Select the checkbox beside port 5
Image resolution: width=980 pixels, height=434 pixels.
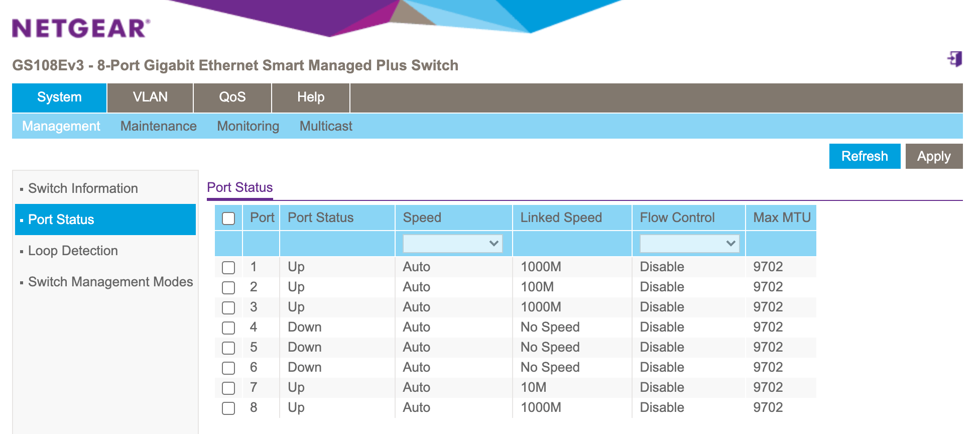(228, 348)
